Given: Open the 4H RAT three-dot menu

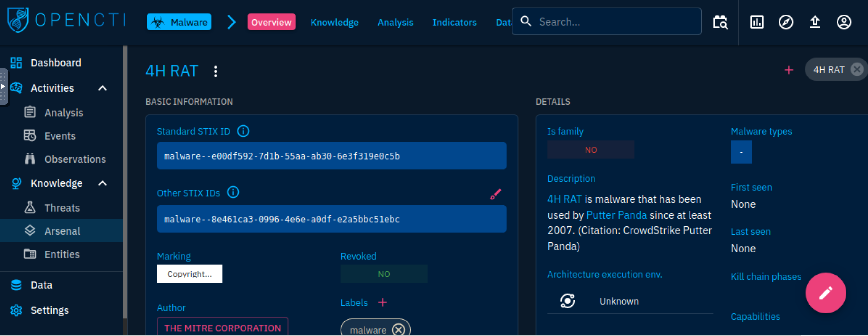Looking at the screenshot, I should [216, 71].
